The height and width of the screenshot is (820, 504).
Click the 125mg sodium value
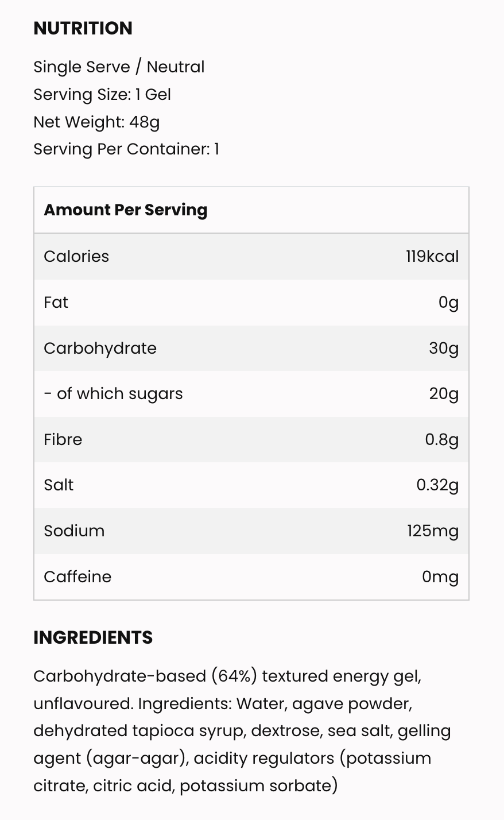[x=433, y=531]
